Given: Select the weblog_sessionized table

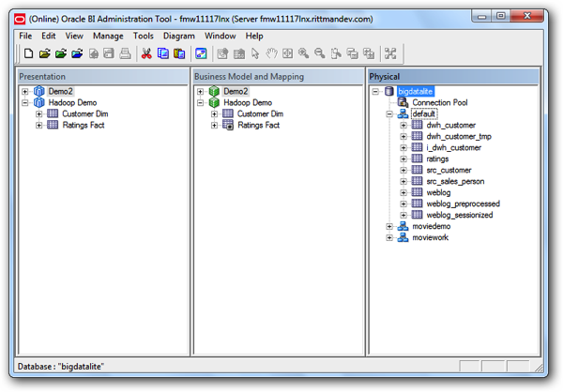Looking at the screenshot, I should click(460, 215).
